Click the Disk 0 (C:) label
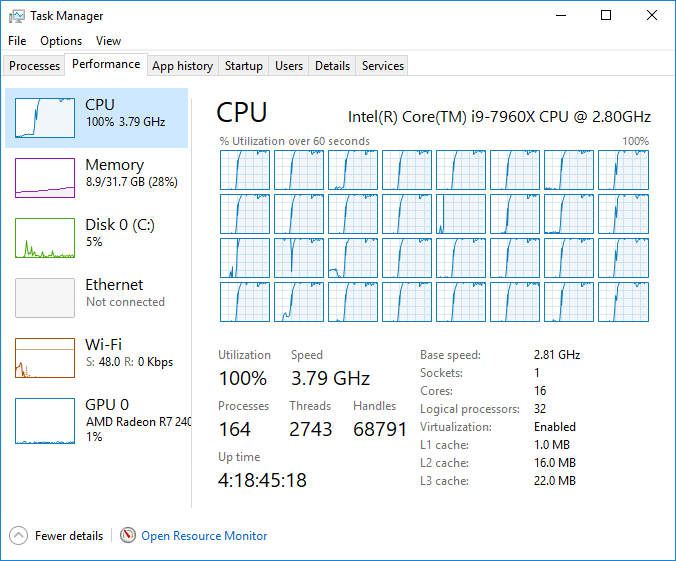Screen dimensions: 676x561 (120, 233)
